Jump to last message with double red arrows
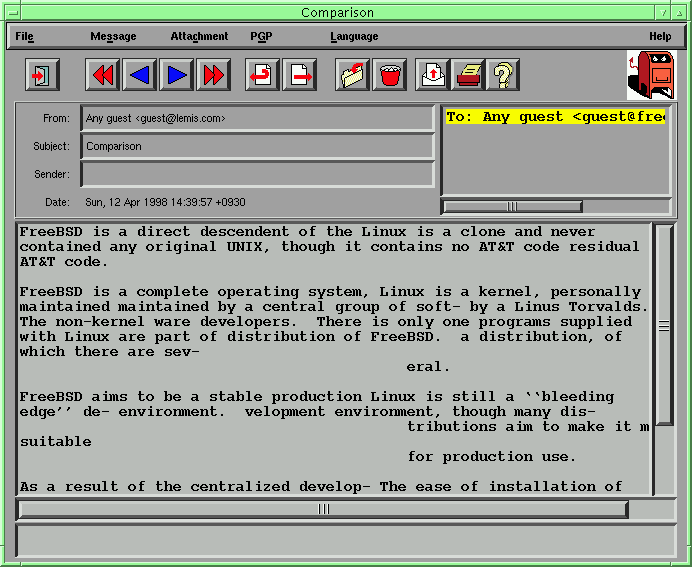 (214, 75)
